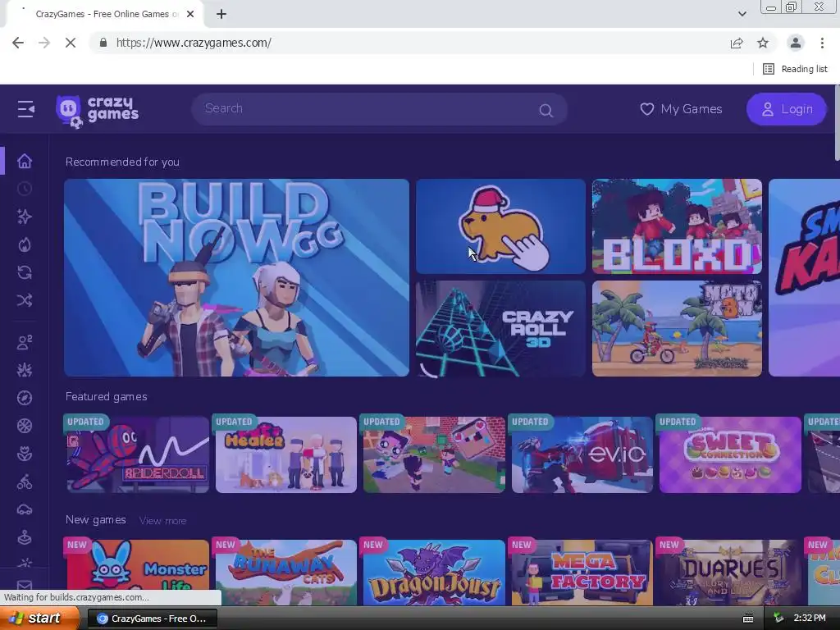
Task: Select the Random game shuffle icon
Action: pyautogui.click(x=24, y=300)
